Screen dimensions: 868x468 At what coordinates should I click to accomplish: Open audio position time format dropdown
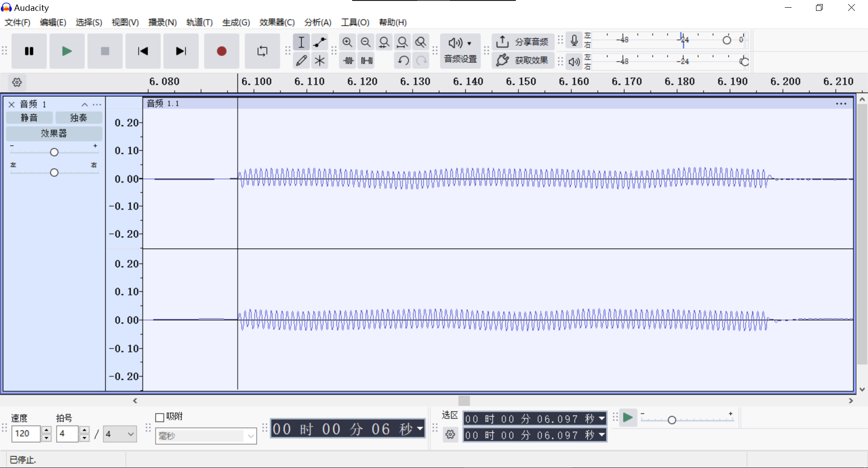420,428
